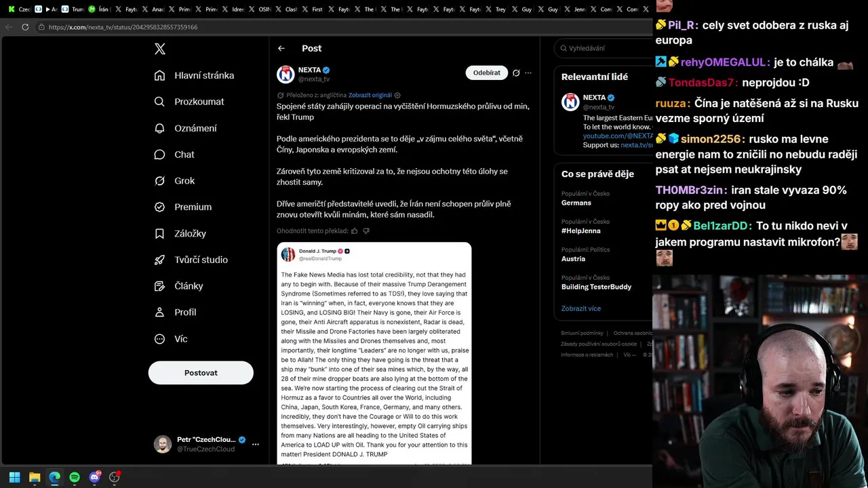Switch to the OSIN browser tab
The width and height of the screenshot is (868, 488).
(258, 9)
